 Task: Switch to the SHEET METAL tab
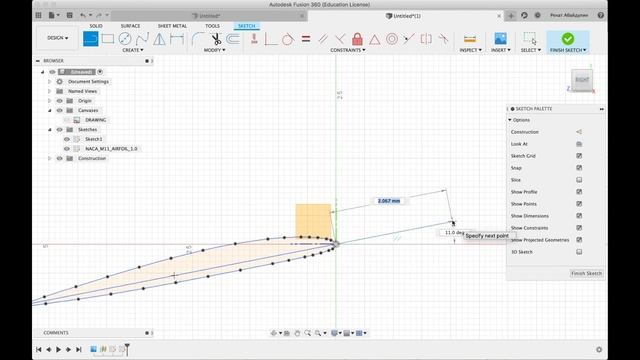(172, 26)
